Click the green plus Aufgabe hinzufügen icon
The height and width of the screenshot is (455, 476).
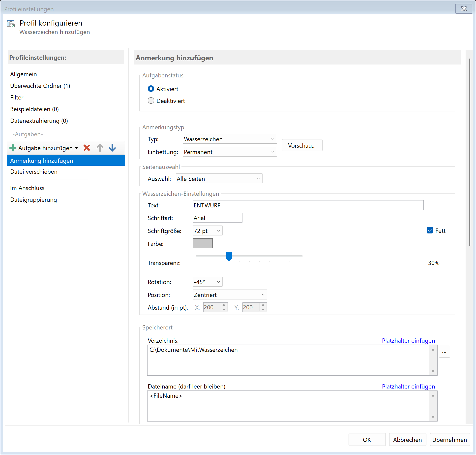click(13, 148)
